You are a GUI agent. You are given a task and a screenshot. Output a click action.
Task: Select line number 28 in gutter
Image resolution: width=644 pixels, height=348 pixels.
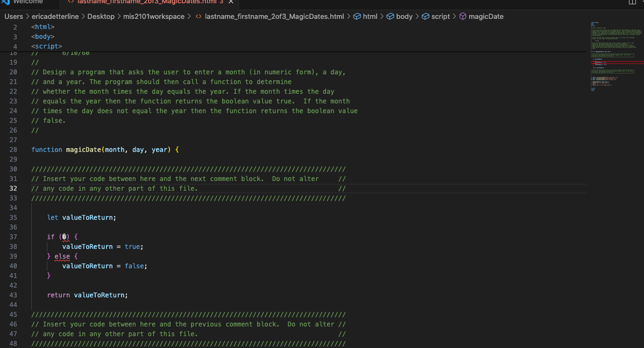coord(13,150)
